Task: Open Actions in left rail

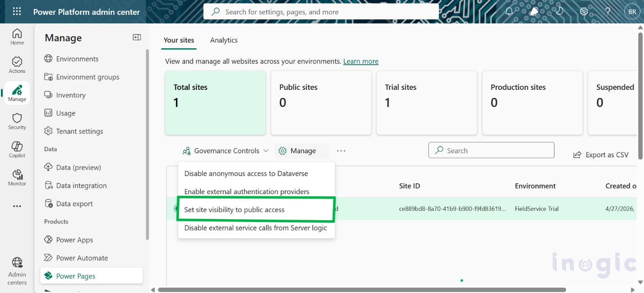Action: [17, 65]
